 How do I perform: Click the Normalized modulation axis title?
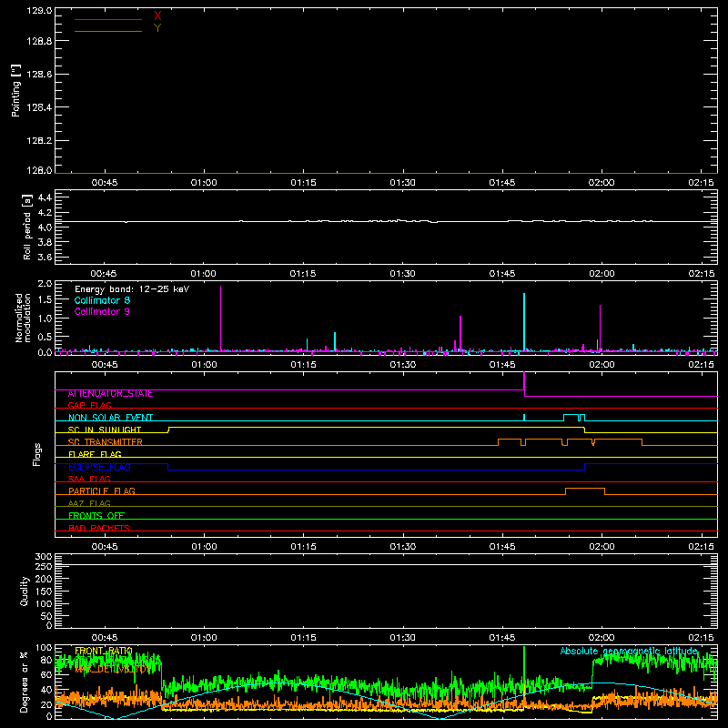point(23,318)
